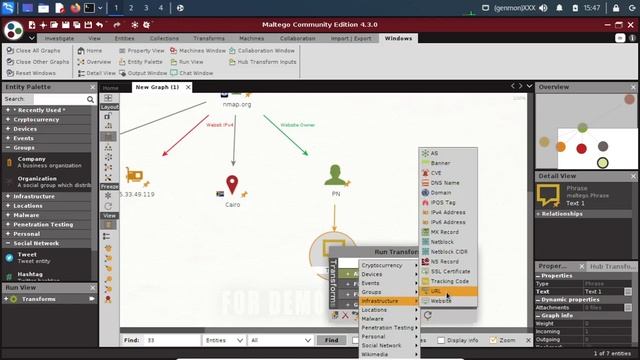Click the Find button
This screenshot has width=640, height=360.
(331, 340)
